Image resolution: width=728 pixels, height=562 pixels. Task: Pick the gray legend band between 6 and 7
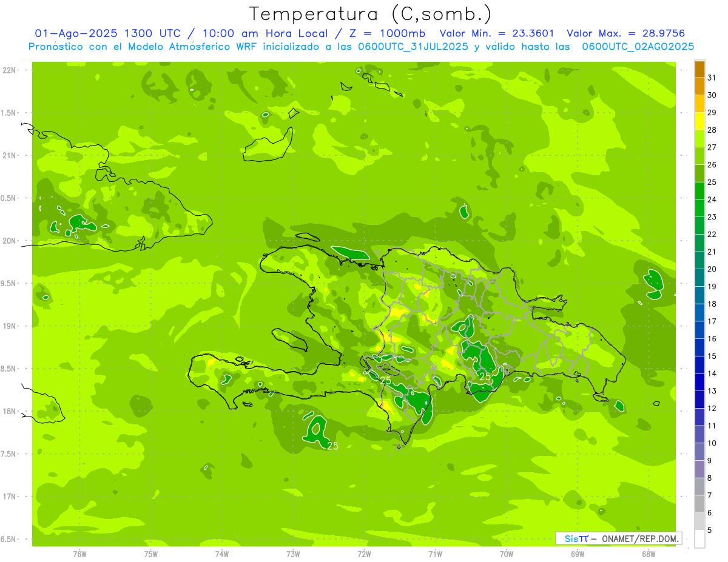(x=699, y=504)
